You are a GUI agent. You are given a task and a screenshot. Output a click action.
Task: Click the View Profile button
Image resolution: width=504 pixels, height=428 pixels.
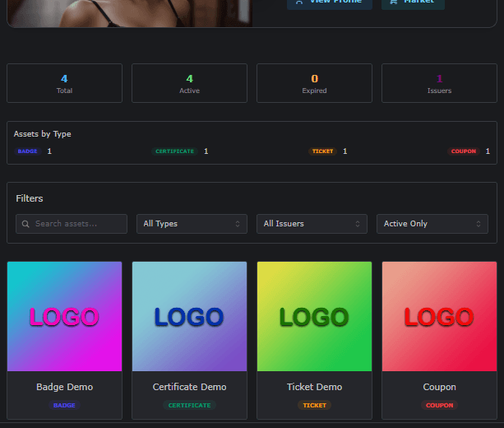click(x=330, y=3)
